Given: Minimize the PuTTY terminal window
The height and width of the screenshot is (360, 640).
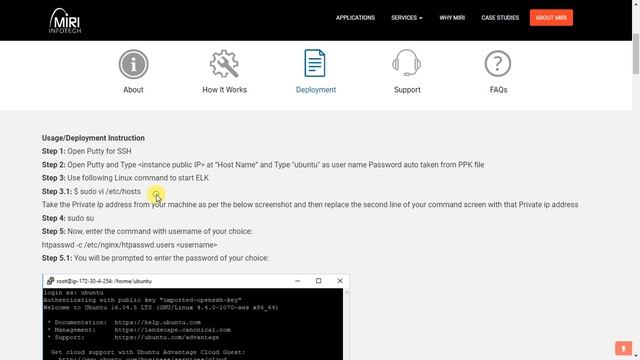Looking at the screenshot, I should [x=298, y=281].
